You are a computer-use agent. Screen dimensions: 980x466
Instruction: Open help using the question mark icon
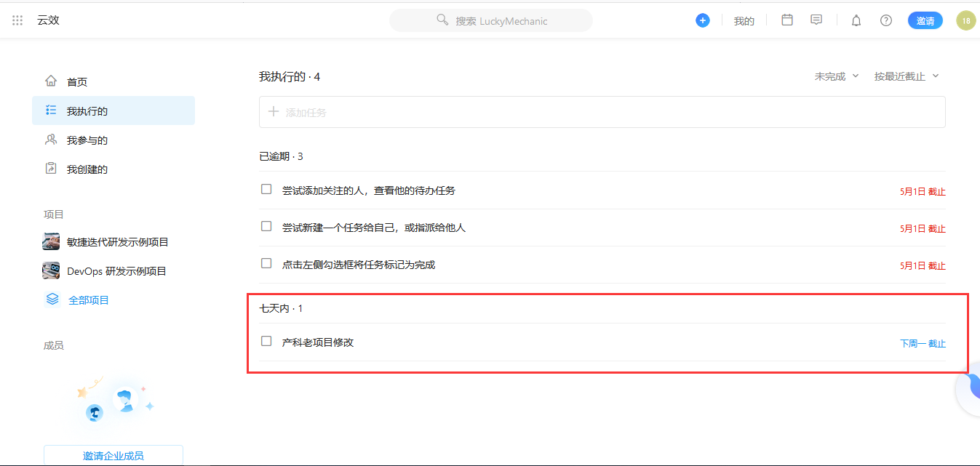point(885,20)
